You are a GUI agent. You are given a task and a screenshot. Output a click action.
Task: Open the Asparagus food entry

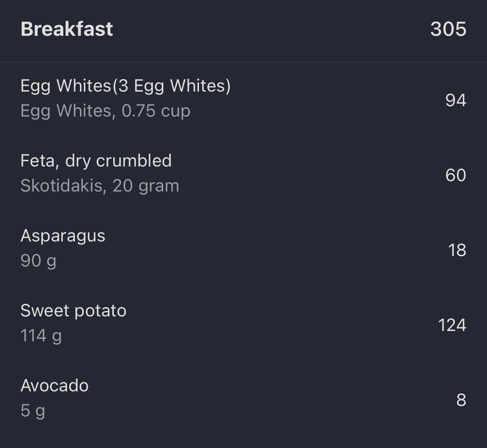click(x=63, y=236)
